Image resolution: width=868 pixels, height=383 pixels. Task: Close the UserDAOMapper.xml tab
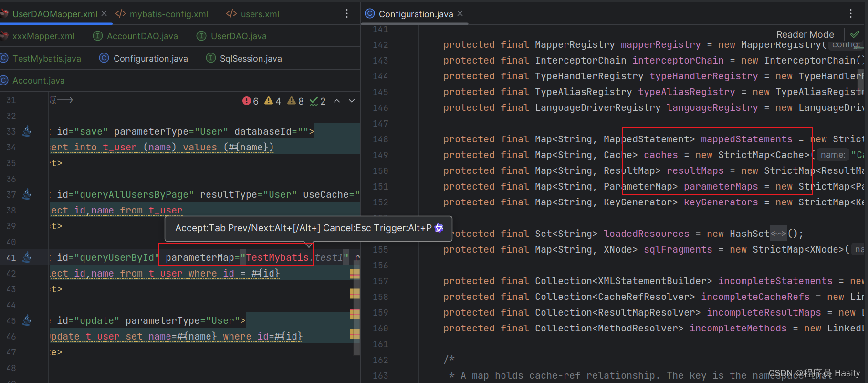(104, 14)
